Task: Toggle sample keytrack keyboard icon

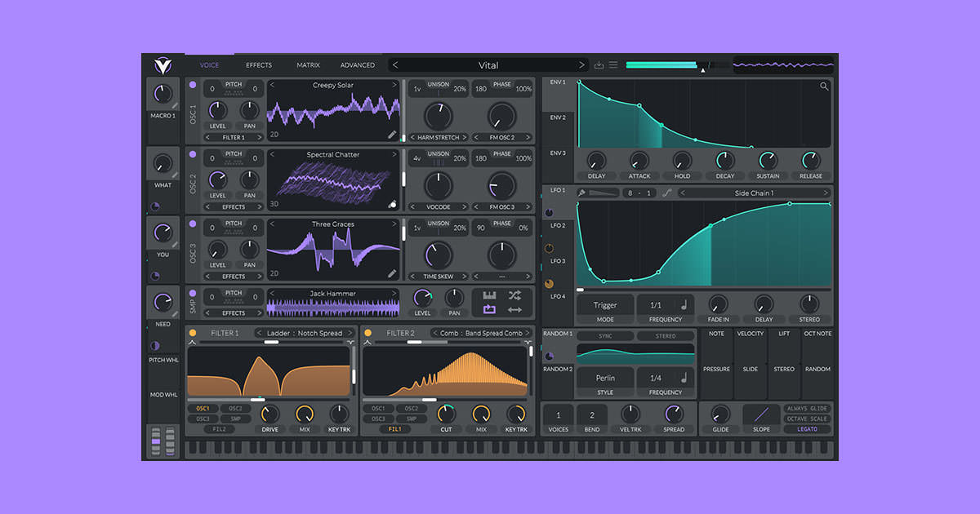Action: coord(489,295)
